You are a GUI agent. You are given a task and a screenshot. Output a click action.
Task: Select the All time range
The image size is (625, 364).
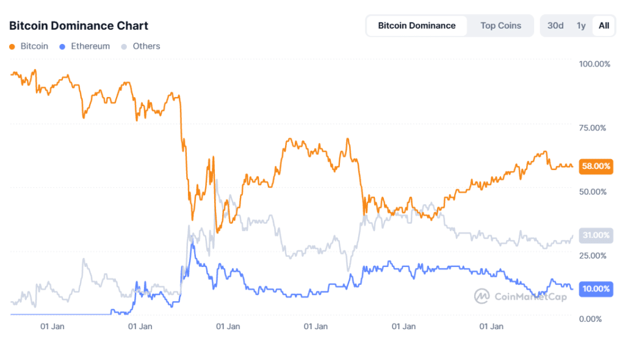point(604,26)
